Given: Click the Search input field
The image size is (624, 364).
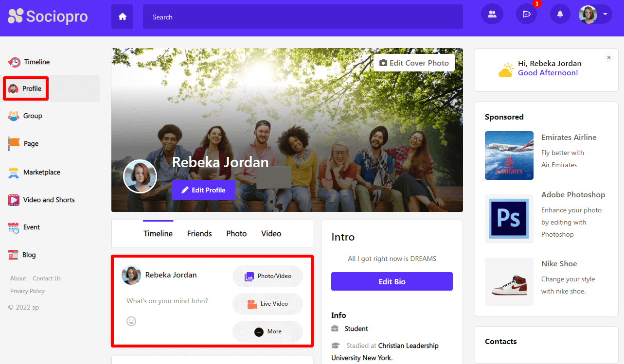Looking at the screenshot, I should click(303, 17).
